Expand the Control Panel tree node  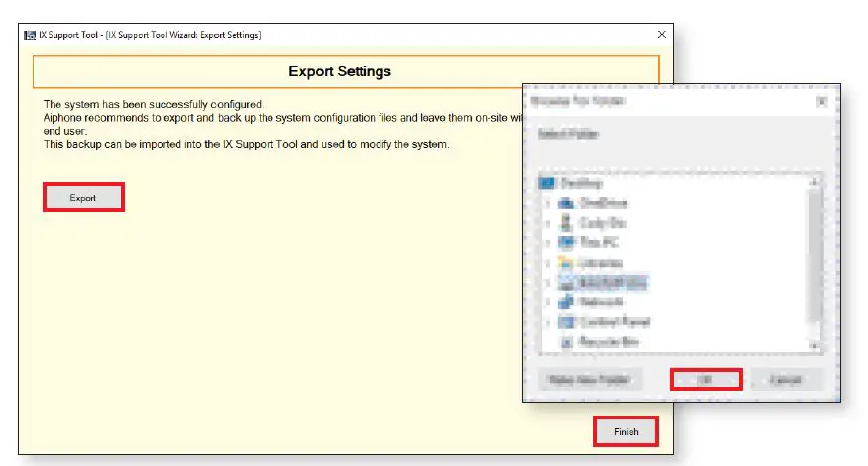coord(548,322)
